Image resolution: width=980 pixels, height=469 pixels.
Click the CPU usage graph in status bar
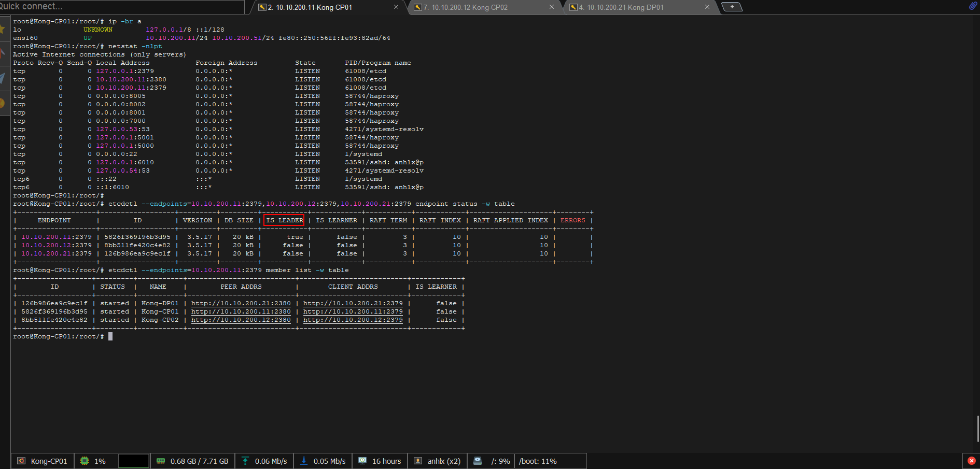tap(134, 461)
